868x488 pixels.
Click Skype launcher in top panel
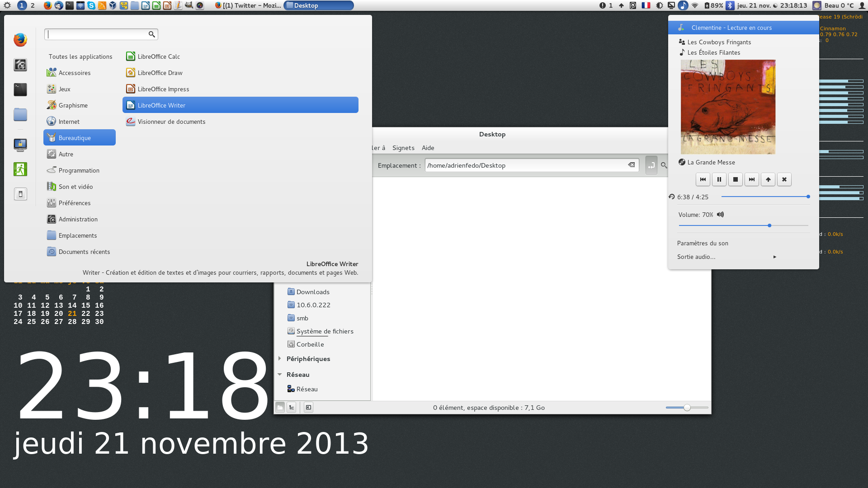click(91, 5)
